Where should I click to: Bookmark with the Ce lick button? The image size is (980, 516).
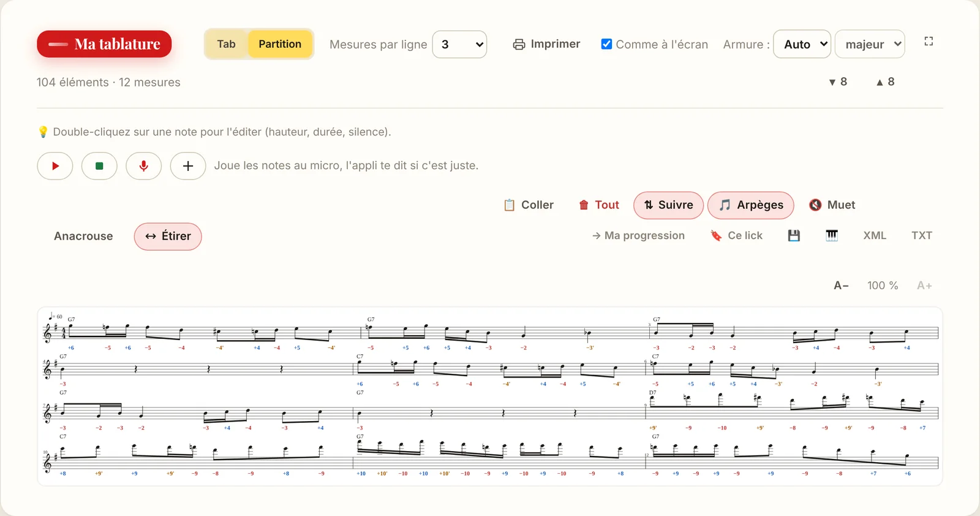tap(736, 236)
